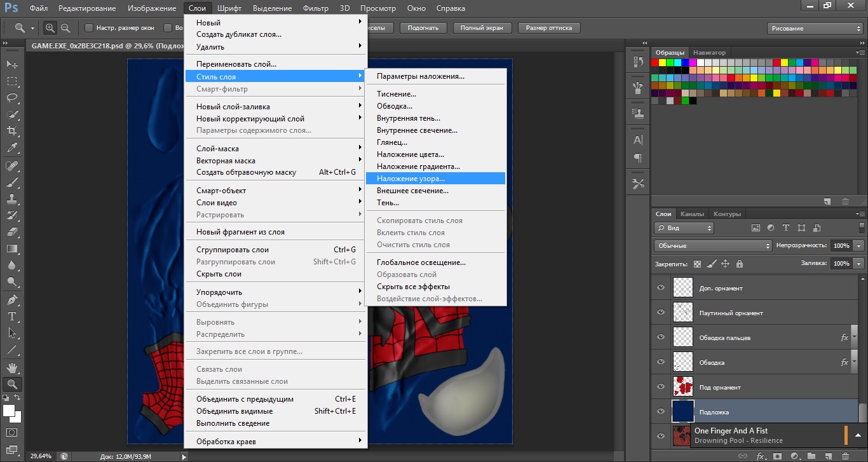Screen dimensions: 868x462
Task: Select the Gradient tool
Action: point(12,248)
